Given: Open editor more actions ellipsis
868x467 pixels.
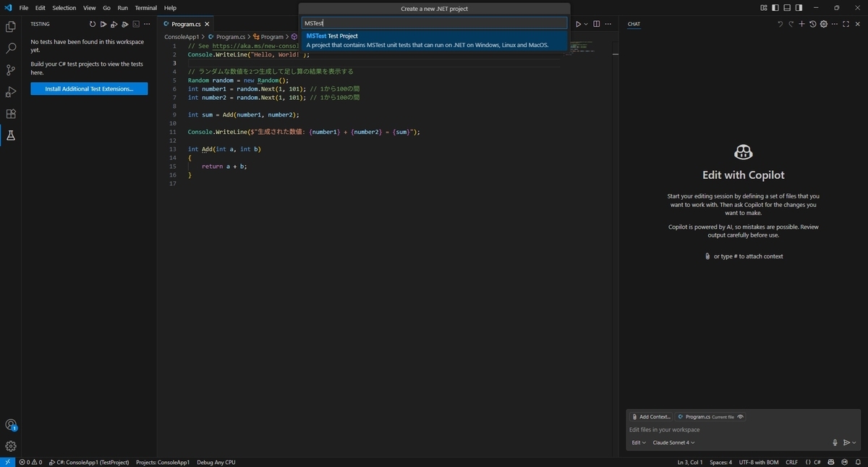Looking at the screenshot, I should click(x=608, y=24).
